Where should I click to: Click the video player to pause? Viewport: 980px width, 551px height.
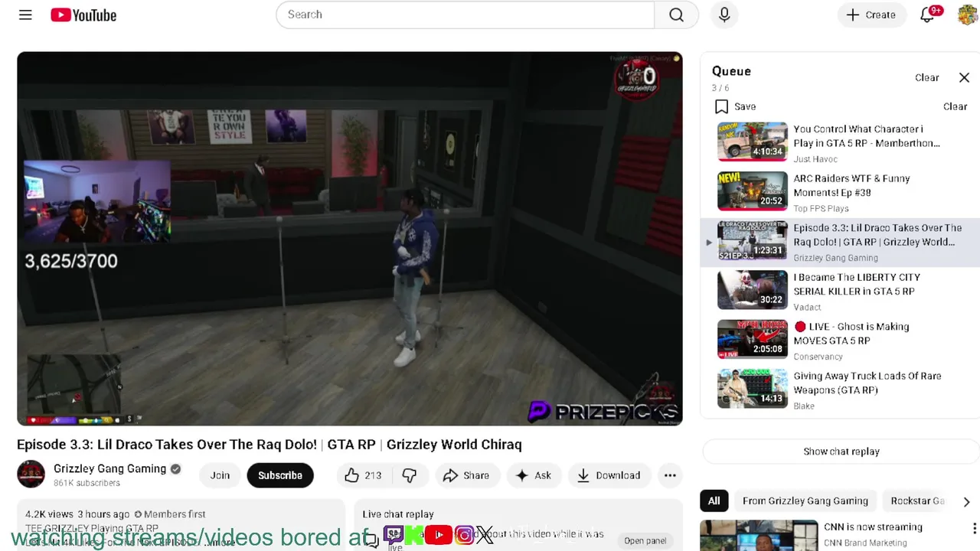point(349,238)
